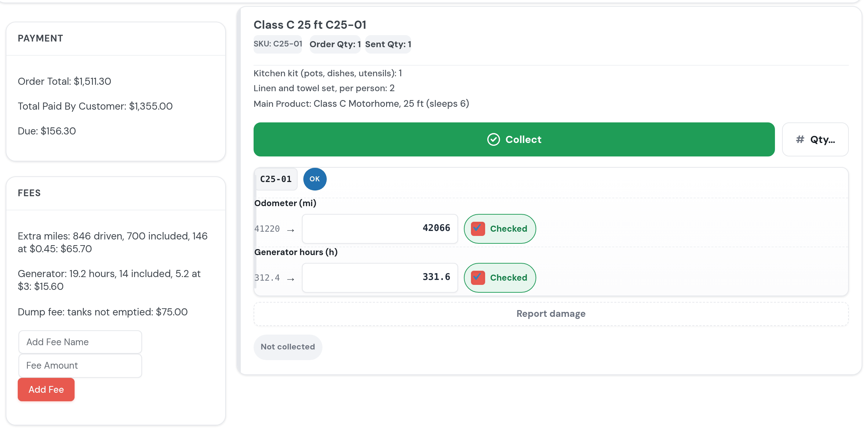
Task: Click the Order Qty: 1 chip
Action: click(x=335, y=44)
